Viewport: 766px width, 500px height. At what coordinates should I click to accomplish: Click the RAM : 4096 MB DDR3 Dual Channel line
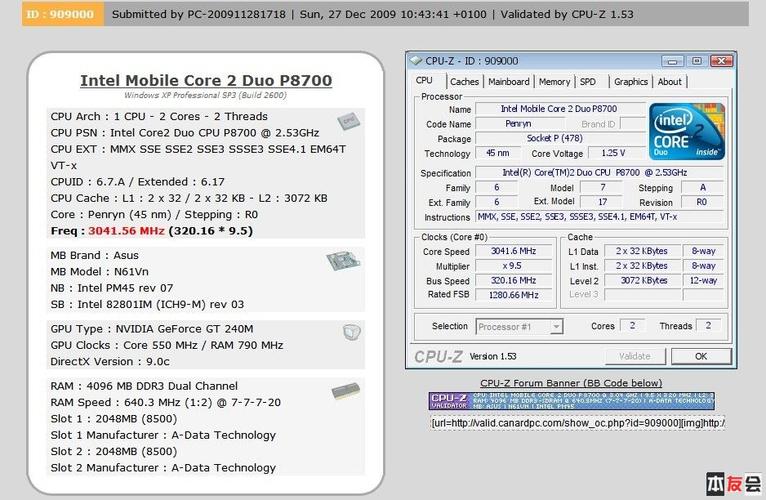(x=144, y=386)
